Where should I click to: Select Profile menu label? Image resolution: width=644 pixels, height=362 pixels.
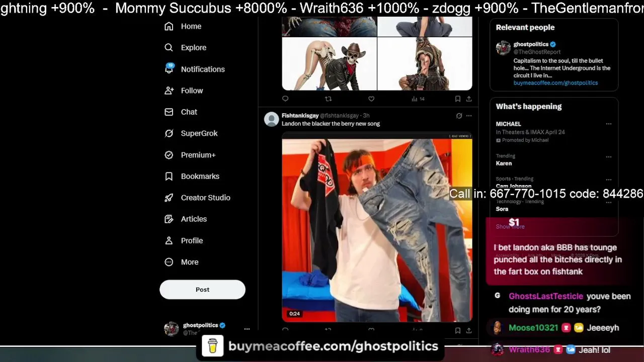coord(192,240)
